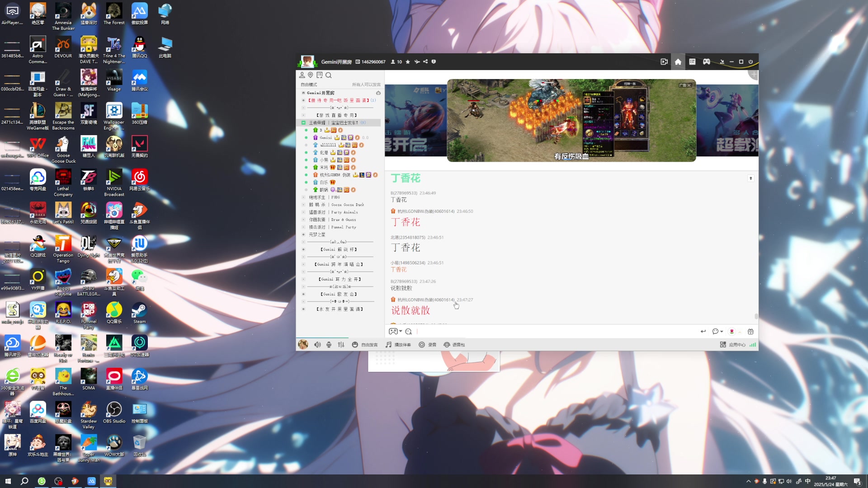Click the flower gift icon in chat input
The image size is (868, 488).
(731, 332)
